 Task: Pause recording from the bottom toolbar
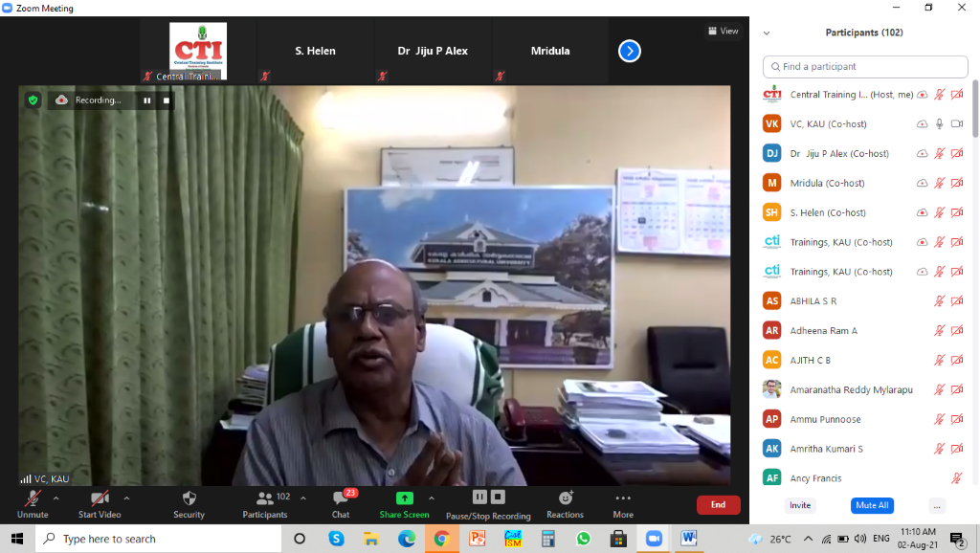point(479,497)
